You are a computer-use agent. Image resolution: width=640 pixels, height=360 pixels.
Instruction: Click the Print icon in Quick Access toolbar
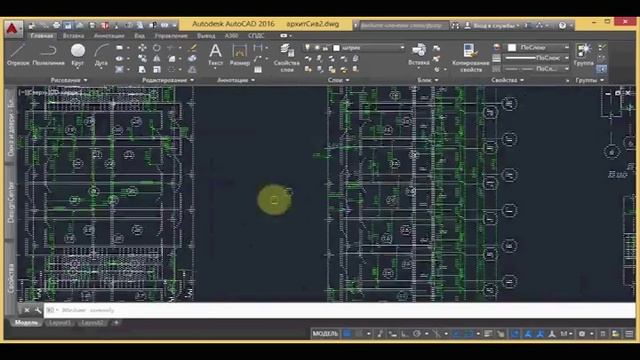pos(56,25)
